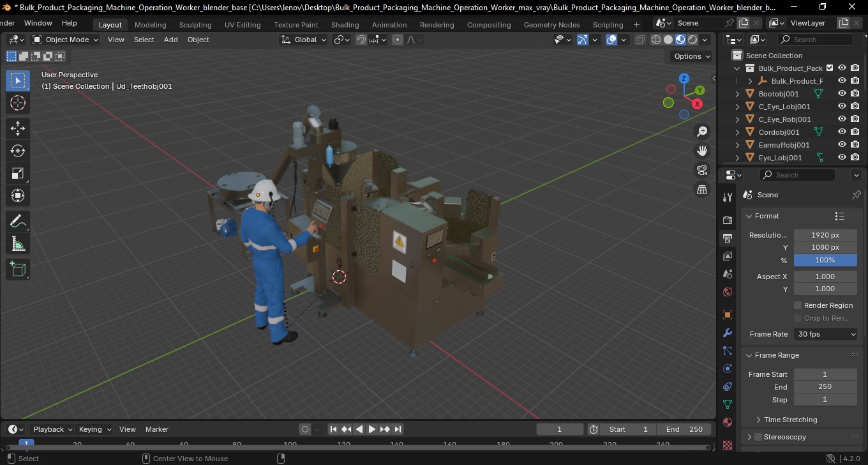The width and height of the screenshot is (868, 465).
Task: Expand the Time Stretching subpanel
Action: point(758,420)
